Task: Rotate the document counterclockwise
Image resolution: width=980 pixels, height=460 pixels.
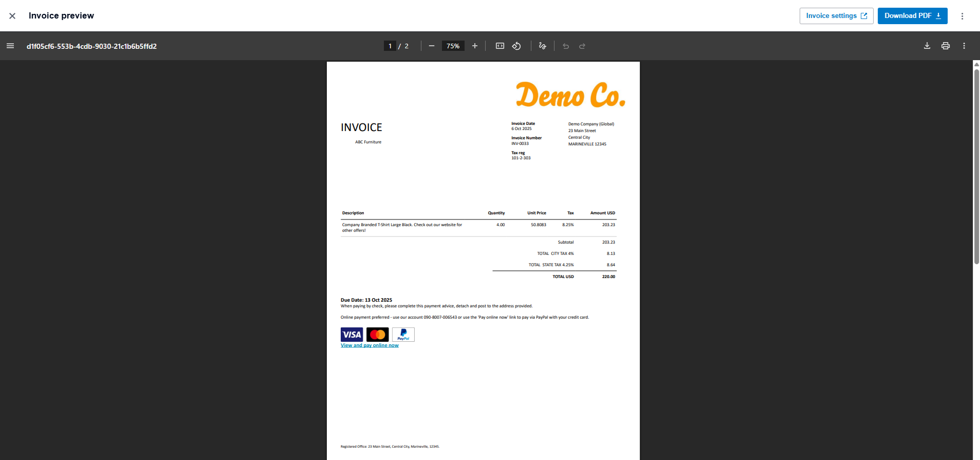Action: 516,46
